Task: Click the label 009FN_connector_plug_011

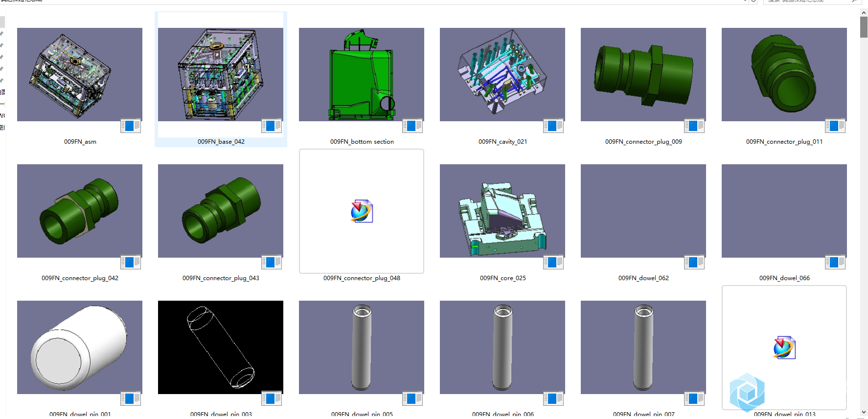Action: click(784, 142)
